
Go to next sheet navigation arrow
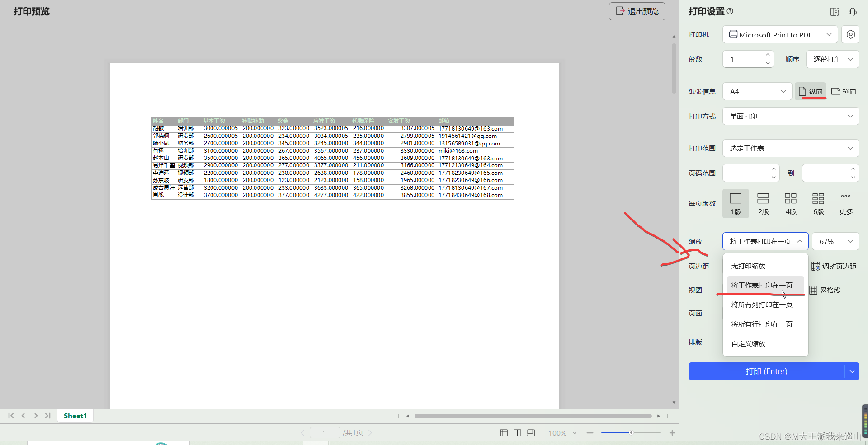pyautogui.click(x=36, y=416)
